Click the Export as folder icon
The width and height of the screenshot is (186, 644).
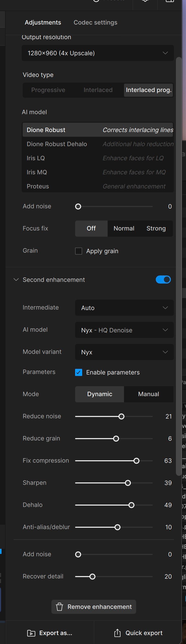(31, 633)
